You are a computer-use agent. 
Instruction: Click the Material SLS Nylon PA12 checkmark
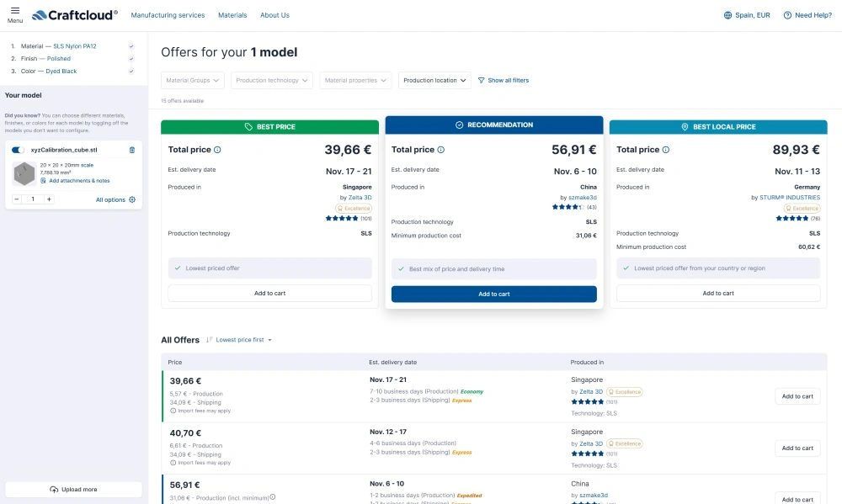[131, 46]
